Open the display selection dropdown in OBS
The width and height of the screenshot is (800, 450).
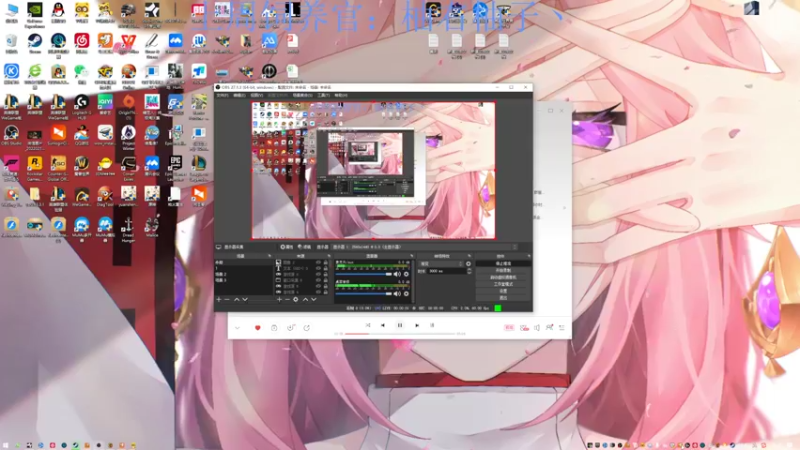424,247
